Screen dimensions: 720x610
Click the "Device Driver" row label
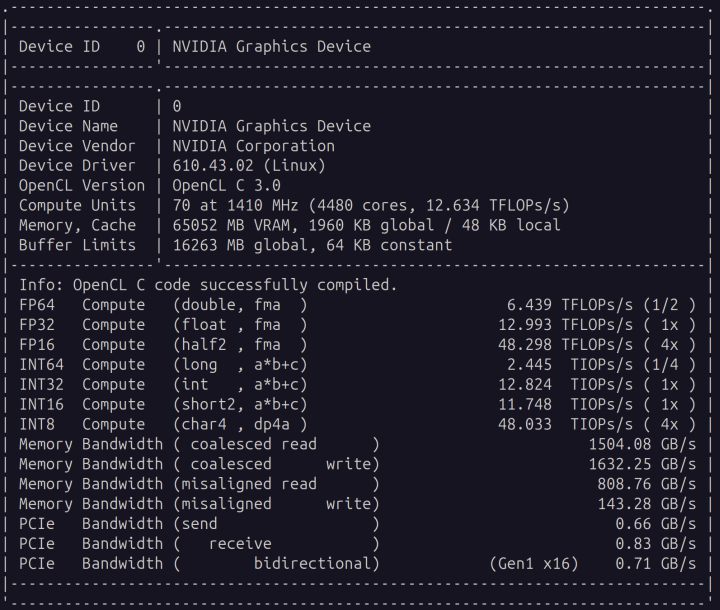click(x=77, y=165)
